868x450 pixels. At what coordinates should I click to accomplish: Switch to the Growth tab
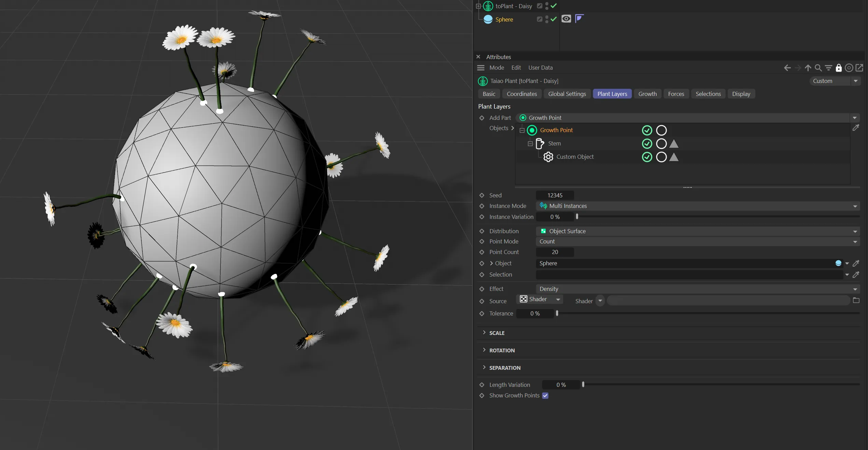[x=647, y=94]
